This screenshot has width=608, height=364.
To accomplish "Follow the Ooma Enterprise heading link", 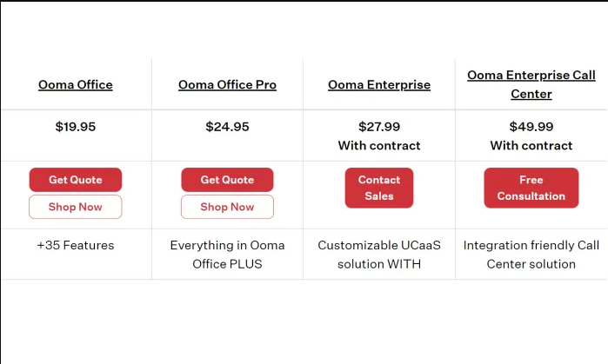I will [x=379, y=85].
